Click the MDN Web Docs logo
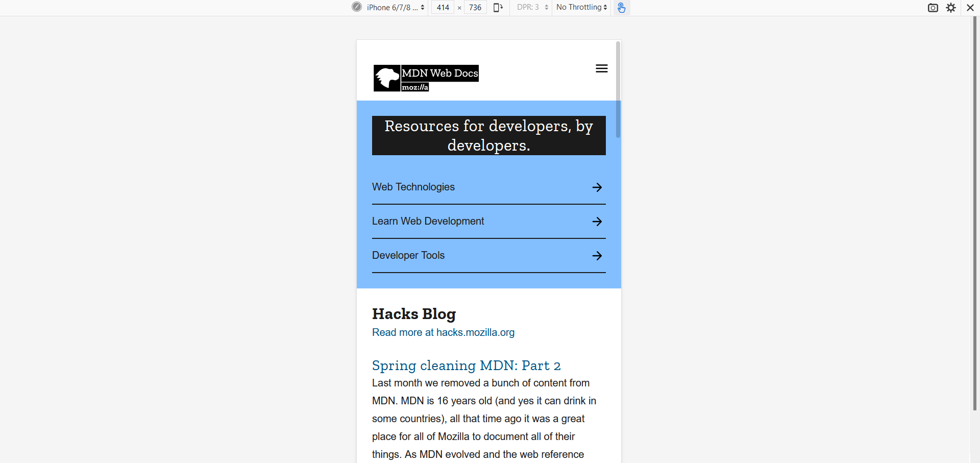980x463 pixels. click(425, 78)
